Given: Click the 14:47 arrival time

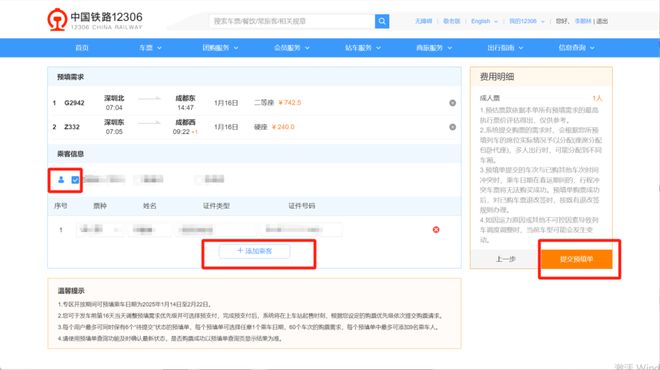Looking at the screenshot, I should (185, 108).
